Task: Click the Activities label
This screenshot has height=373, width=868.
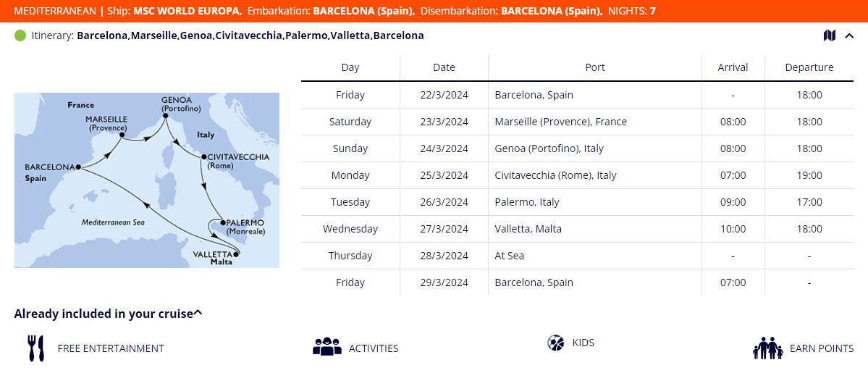Action: (374, 348)
